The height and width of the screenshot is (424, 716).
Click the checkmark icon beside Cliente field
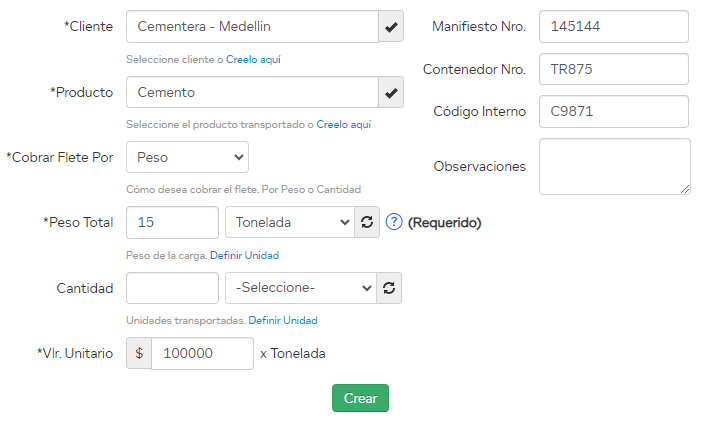tap(392, 27)
